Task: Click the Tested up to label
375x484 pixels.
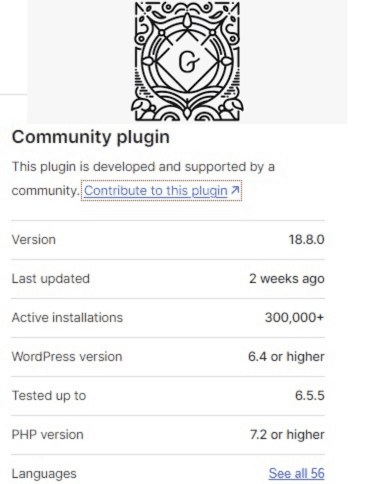Action: [49, 396]
